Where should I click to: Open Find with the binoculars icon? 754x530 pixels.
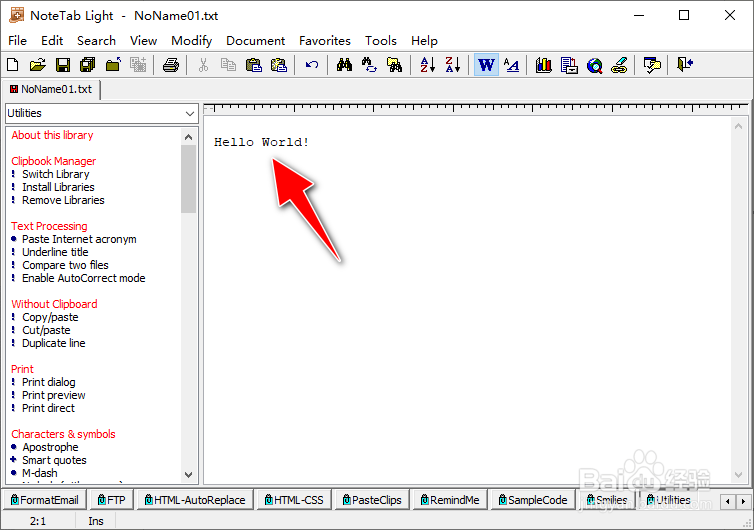point(344,64)
